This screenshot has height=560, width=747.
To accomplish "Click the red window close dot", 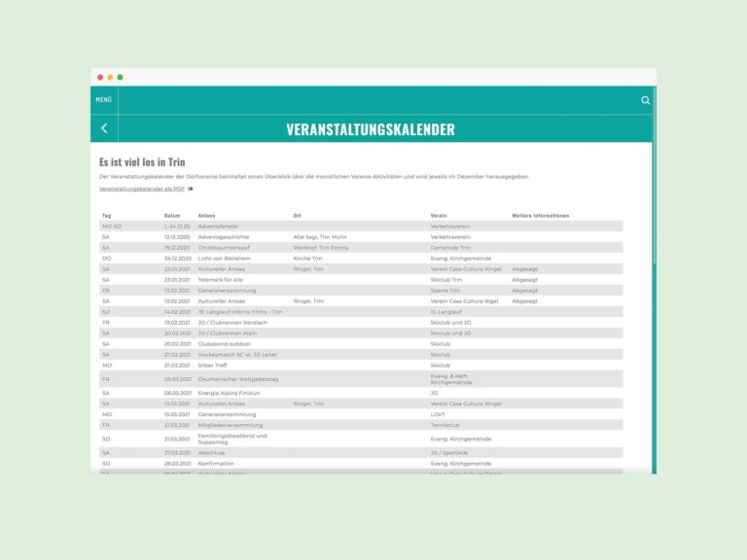I will pos(100,77).
